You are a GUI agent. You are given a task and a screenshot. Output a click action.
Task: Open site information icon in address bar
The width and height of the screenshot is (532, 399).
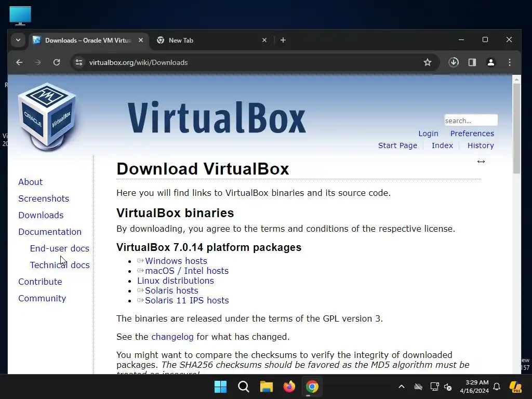pos(79,62)
